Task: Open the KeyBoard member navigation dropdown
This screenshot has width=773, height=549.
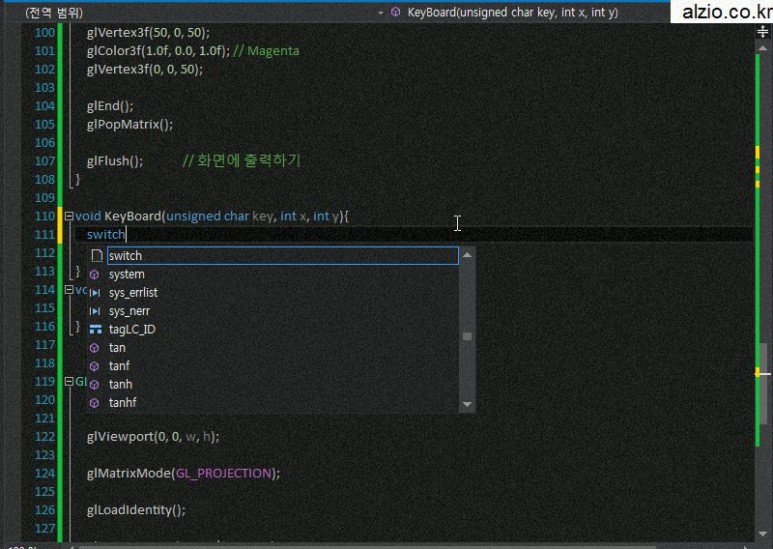Action: 513,12
